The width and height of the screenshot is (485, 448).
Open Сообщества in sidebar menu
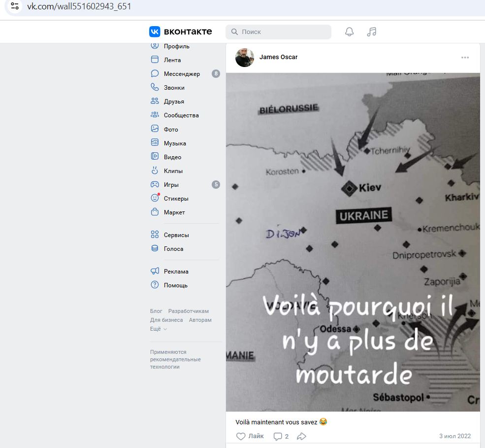(x=181, y=115)
